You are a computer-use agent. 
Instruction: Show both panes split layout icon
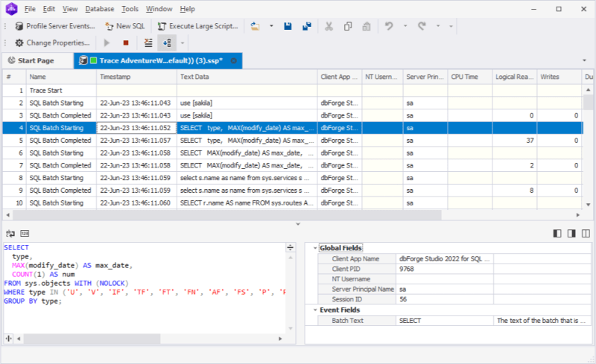[x=586, y=233]
